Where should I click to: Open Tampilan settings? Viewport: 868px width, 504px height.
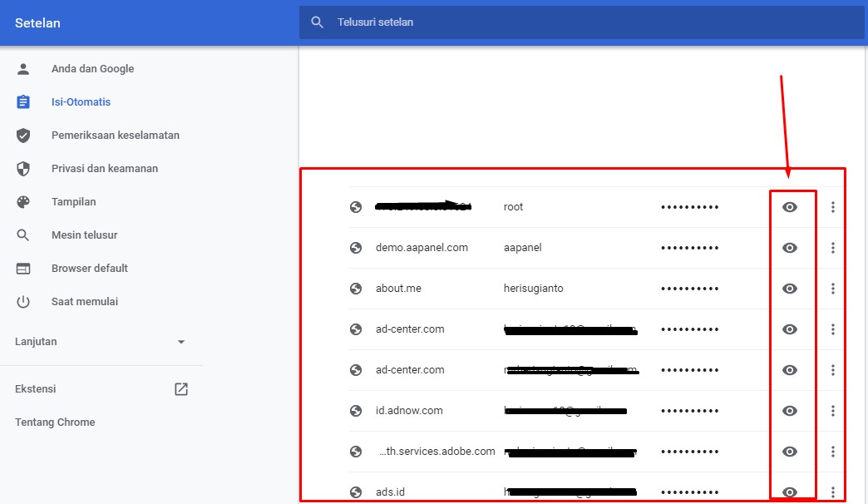coord(74,201)
